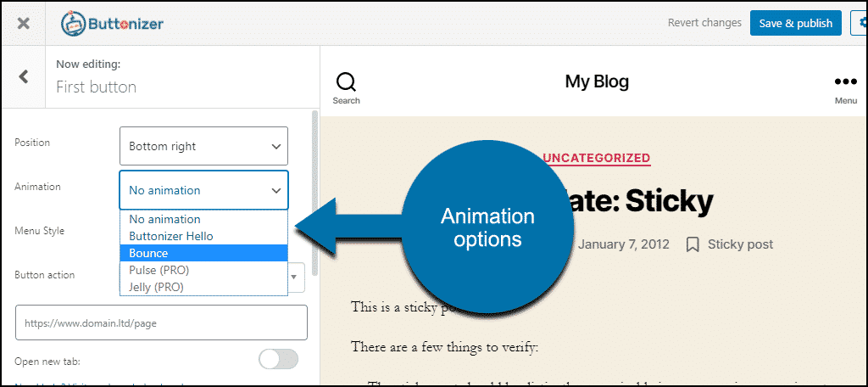Image resolution: width=868 pixels, height=387 pixels.
Task: Click the bookmark icon beside Sticky post
Action: pyautogui.click(x=693, y=244)
